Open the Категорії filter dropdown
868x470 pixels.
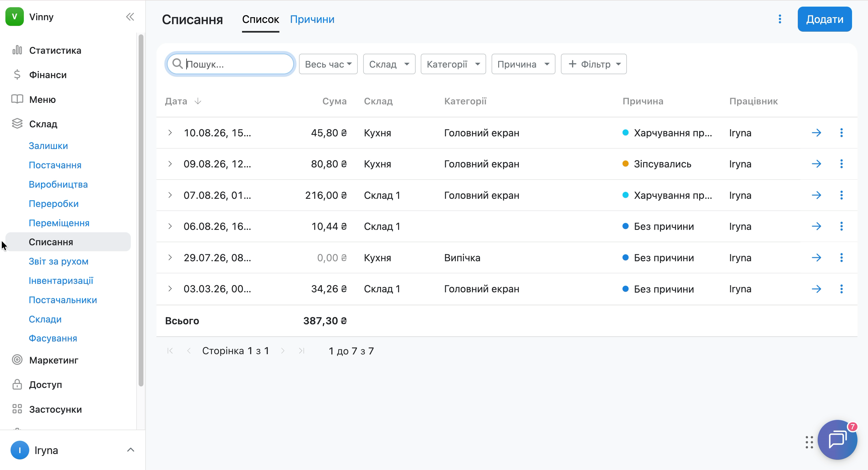(x=453, y=64)
